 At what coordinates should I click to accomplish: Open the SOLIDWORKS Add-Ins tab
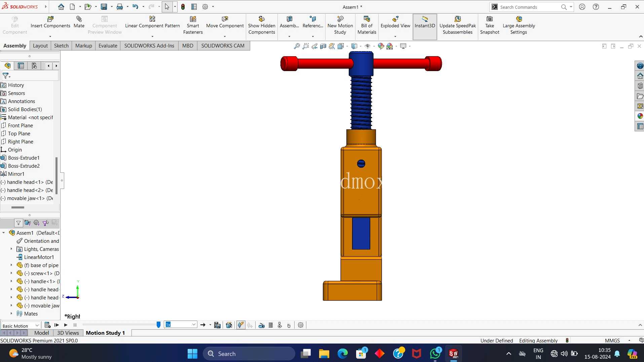(149, 46)
